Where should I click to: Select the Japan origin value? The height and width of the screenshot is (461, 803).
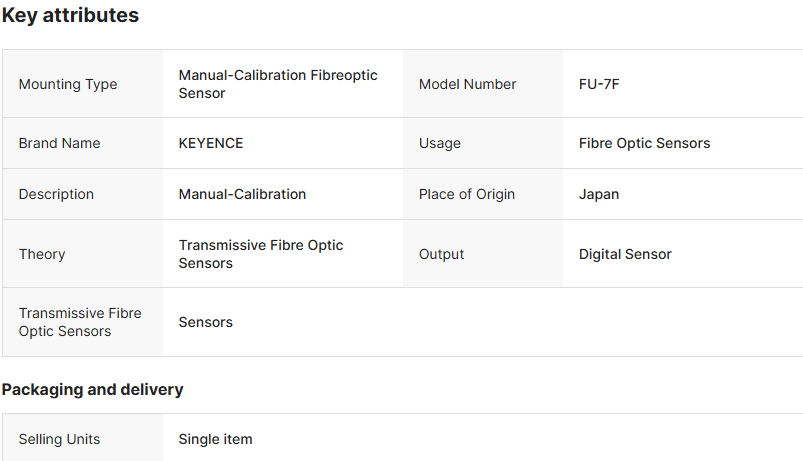(599, 194)
